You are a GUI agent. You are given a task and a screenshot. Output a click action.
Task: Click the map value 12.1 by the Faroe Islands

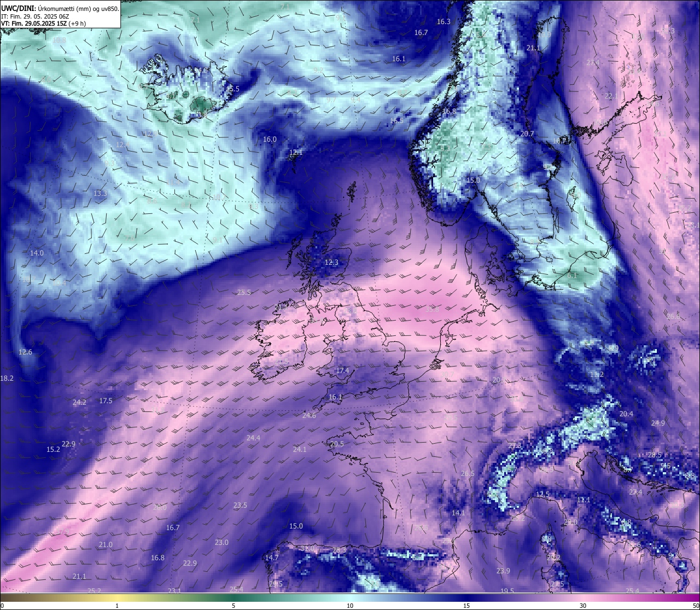coord(296,153)
